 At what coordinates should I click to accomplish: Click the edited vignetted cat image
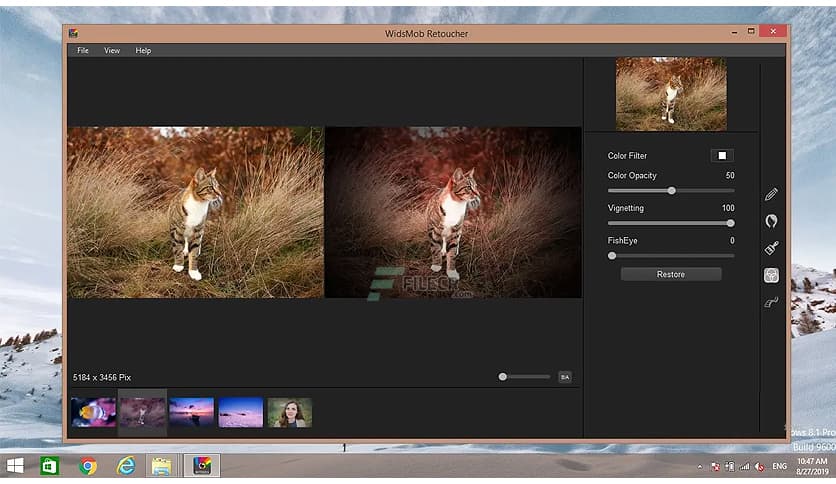453,212
